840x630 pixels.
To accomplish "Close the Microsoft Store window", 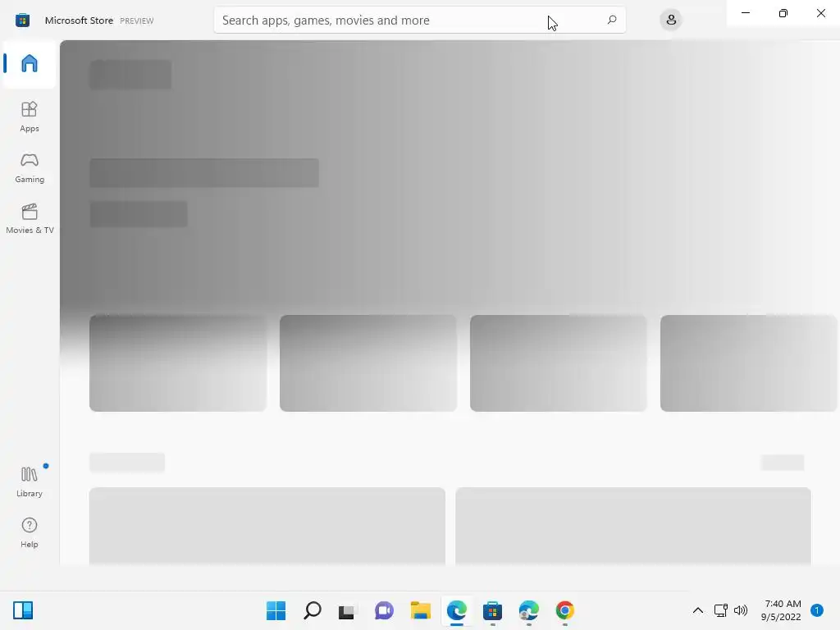I will [x=820, y=13].
